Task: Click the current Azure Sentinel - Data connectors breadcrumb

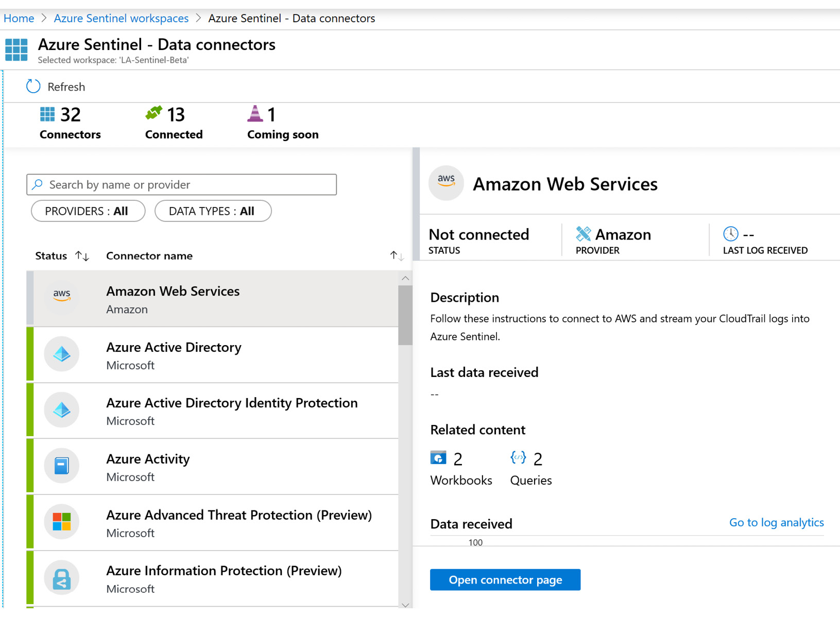Action: tap(292, 18)
